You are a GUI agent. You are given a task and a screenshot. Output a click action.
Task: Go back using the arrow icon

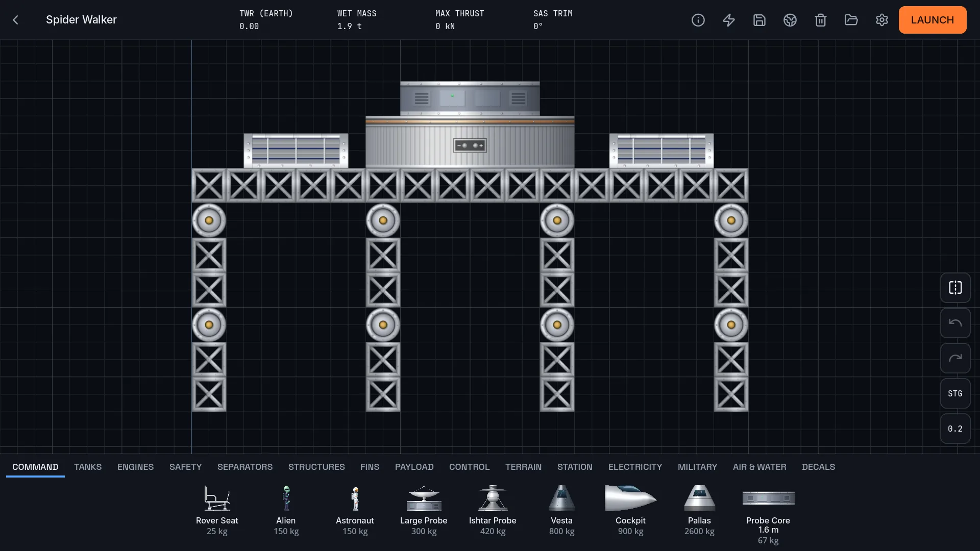coord(15,20)
